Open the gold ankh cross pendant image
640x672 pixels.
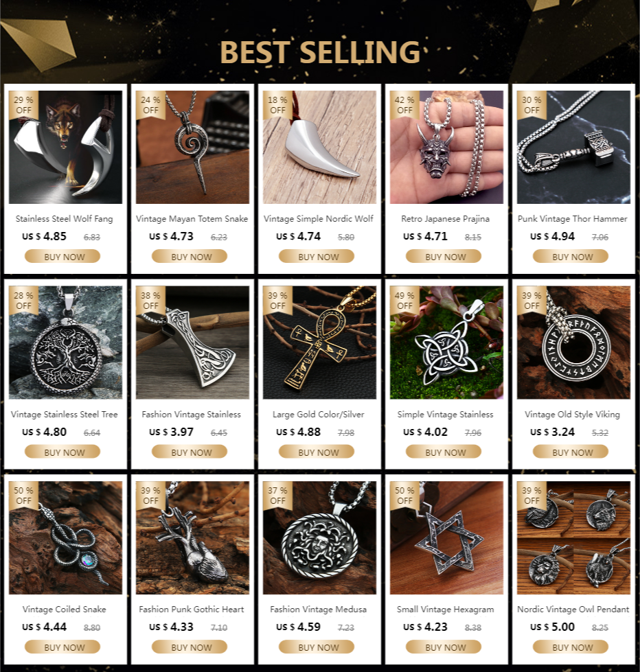point(319,343)
